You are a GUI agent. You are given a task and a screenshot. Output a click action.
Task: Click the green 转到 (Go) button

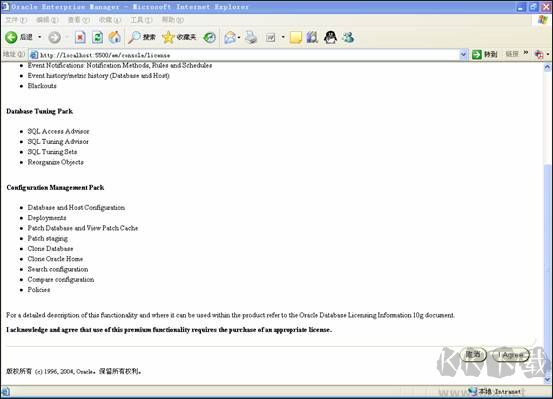coord(484,54)
